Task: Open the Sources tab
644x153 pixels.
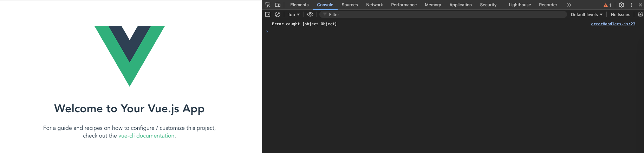Action: point(350,5)
